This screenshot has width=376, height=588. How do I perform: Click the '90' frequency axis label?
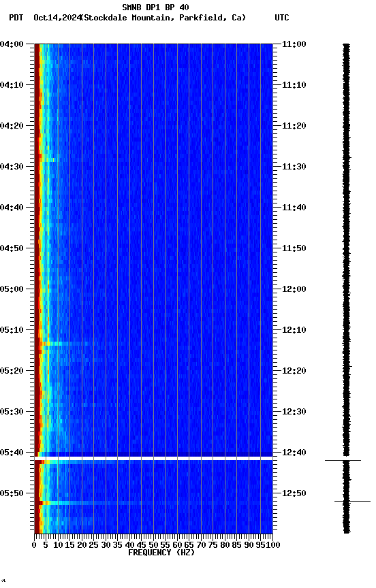click(249, 545)
